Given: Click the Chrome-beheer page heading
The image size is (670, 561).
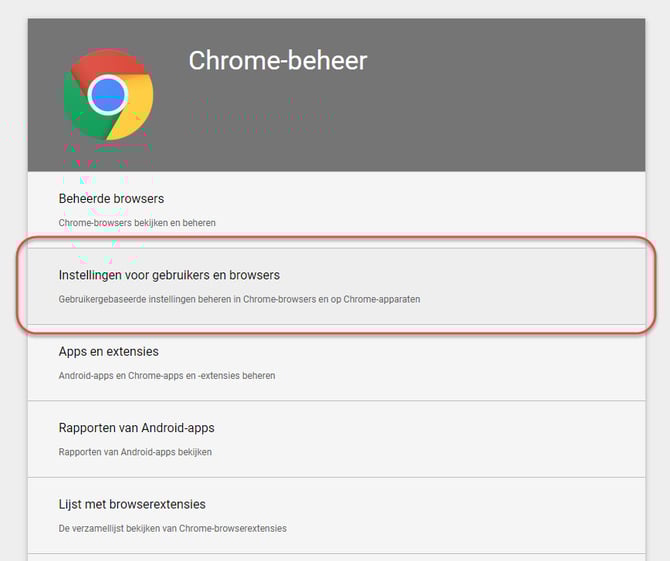Looking at the screenshot, I should 277,61.
